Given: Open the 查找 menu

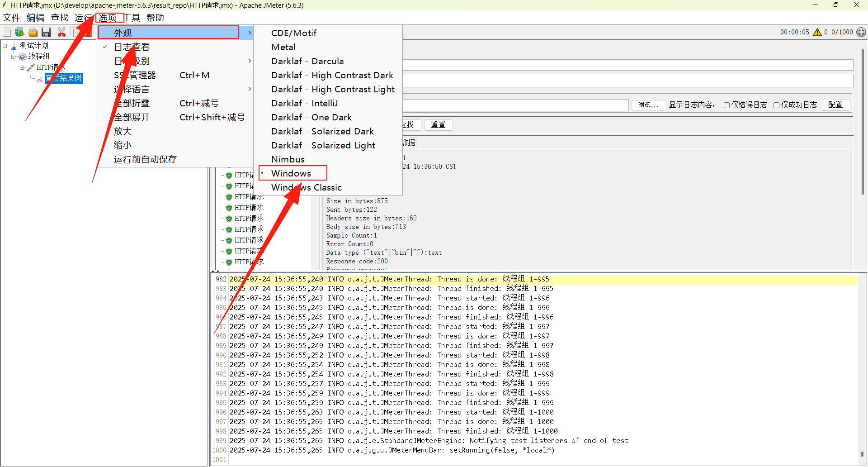Looking at the screenshot, I should [60, 18].
